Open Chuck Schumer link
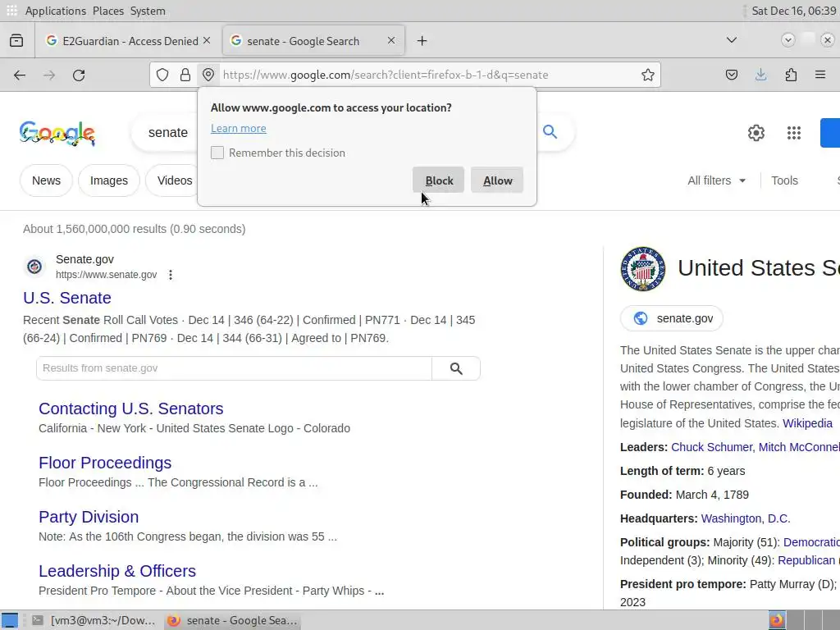Viewport: 840px width, 630px height. pyautogui.click(x=711, y=447)
